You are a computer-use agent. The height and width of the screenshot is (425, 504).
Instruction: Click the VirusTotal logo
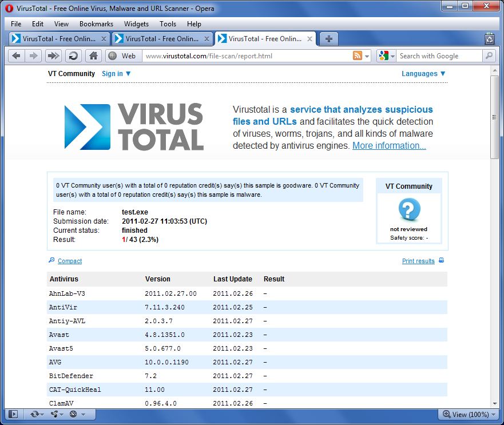pos(134,126)
